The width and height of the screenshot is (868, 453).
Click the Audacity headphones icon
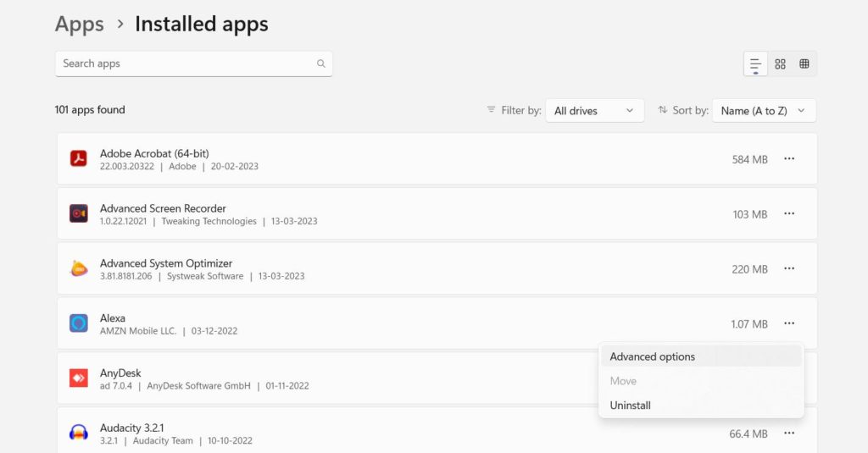79,433
